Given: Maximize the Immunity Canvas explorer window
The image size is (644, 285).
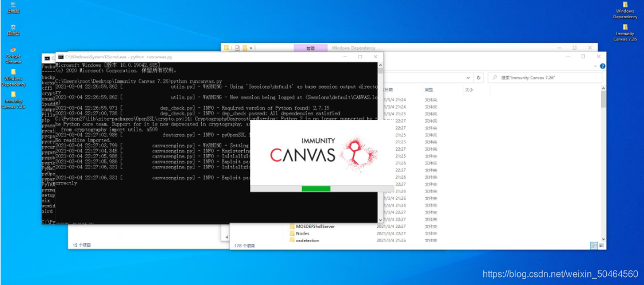Looking at the screenshot, I should point(583,57).
